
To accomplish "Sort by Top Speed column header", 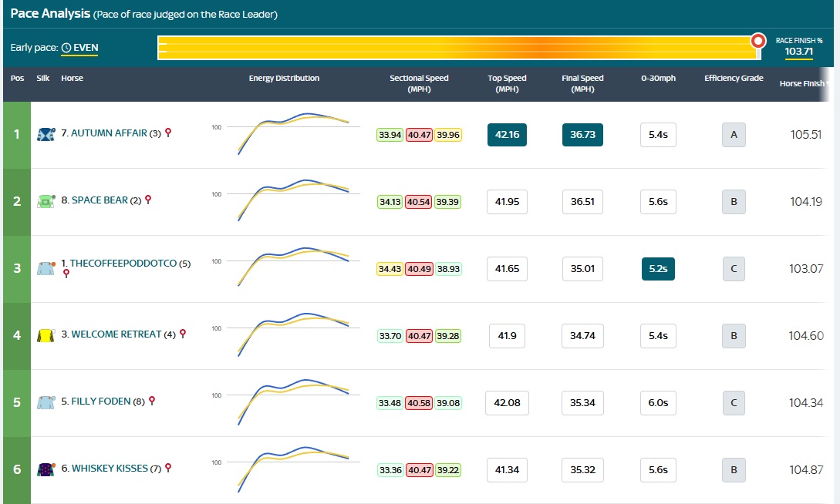I will coord(507,83).
